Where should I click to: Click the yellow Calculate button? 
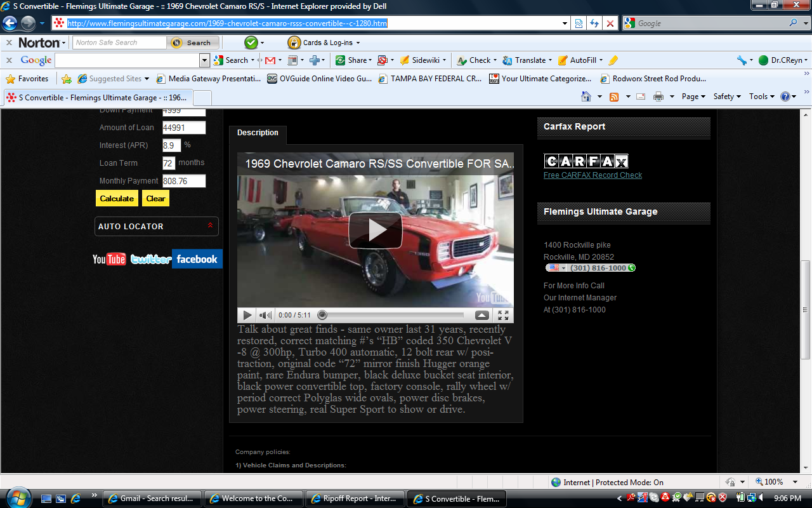[x=117, y=198]
